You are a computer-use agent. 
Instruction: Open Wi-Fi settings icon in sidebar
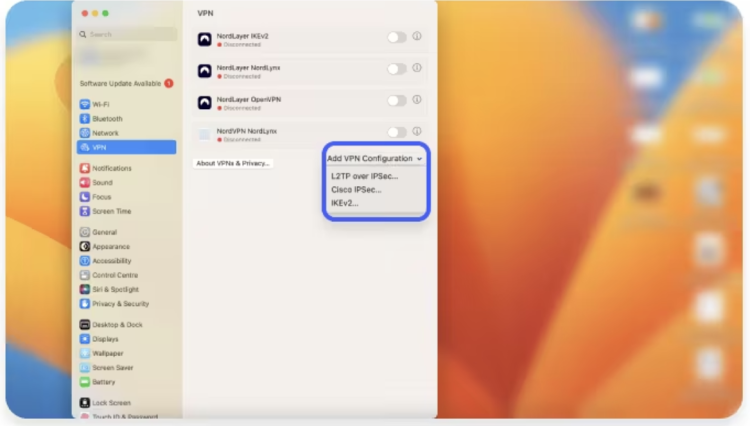pos(85,104)
